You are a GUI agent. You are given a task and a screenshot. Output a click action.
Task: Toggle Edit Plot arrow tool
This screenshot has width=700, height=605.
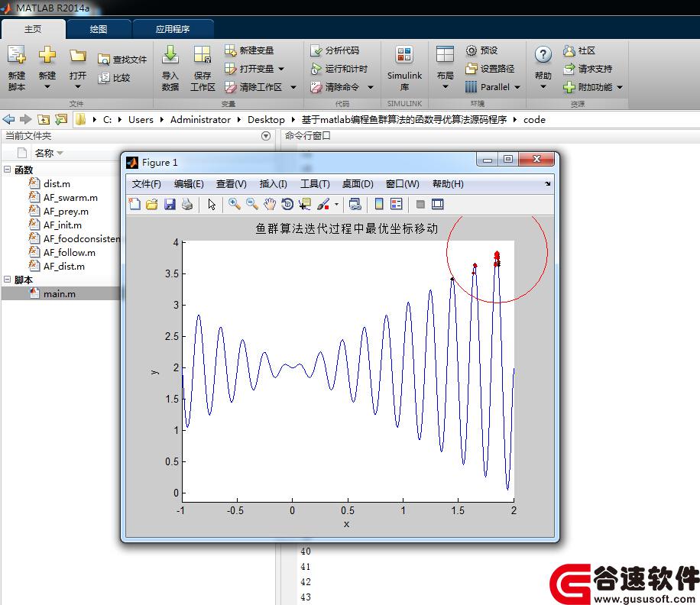tap(212, 204)
